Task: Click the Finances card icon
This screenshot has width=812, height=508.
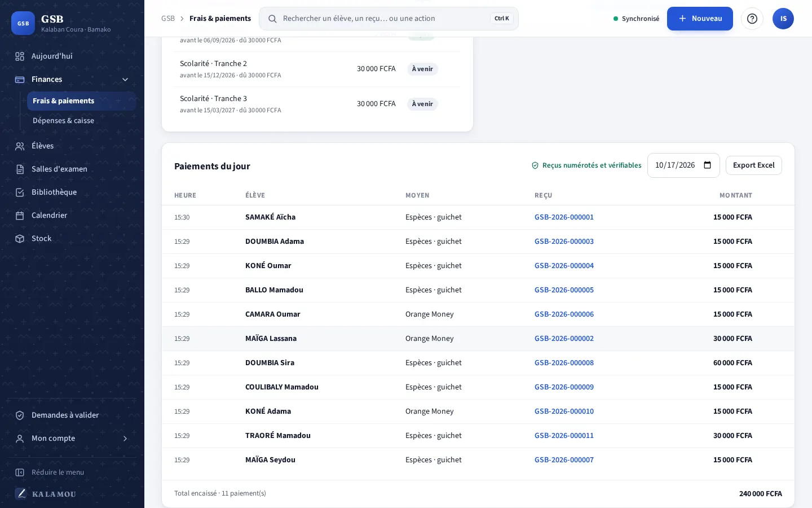Action: (x=20, y=80)
